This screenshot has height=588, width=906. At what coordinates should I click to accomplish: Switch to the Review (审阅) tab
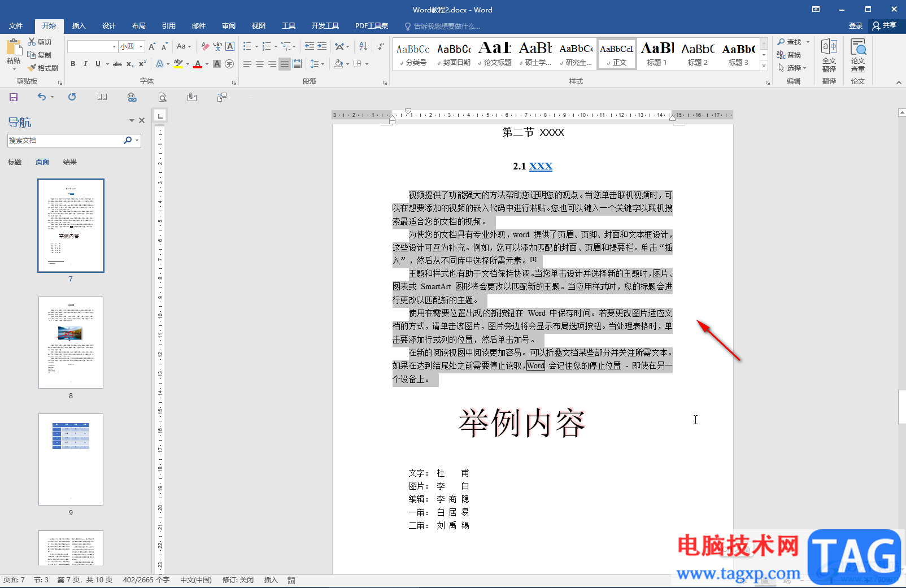point(229,26)
